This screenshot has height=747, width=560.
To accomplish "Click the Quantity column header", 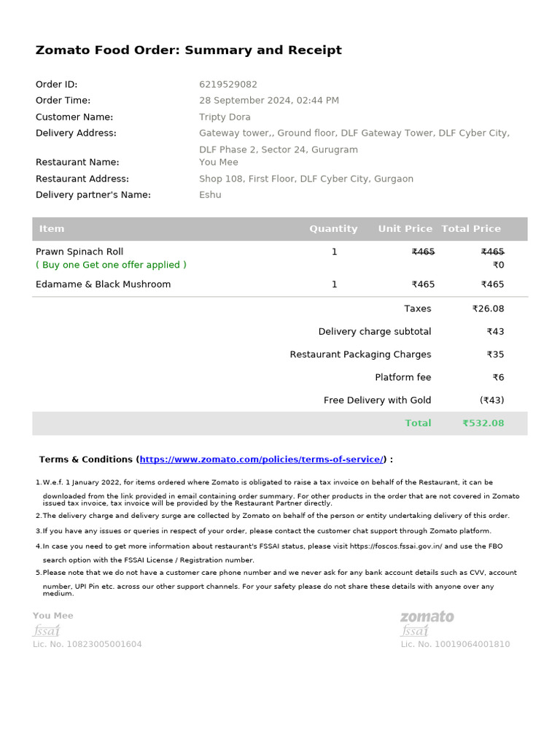I will coord(333,229).
